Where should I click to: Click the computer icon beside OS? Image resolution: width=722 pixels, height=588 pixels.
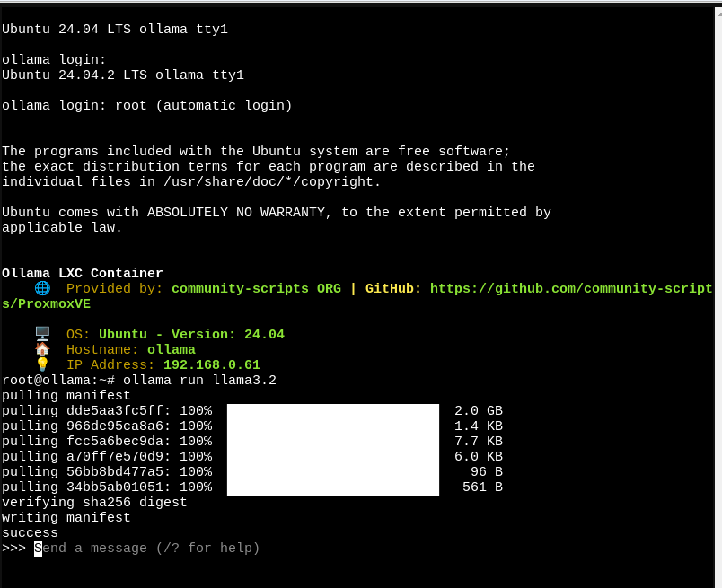pos(42,334)
